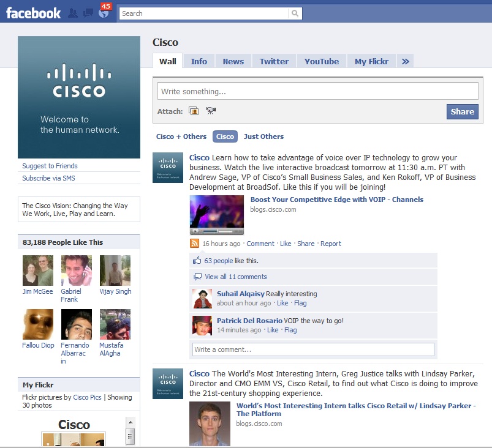Click the Share button in the composer
Image resolution: width=492 pixels, height=448 pixels.
click(462, 111)
